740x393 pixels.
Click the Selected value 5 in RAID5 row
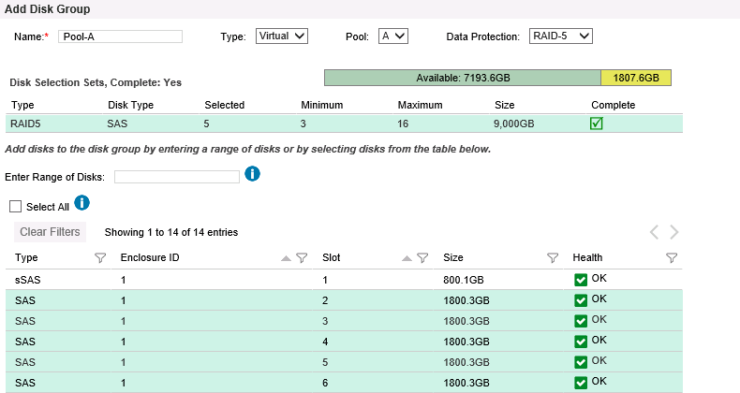coord(207,124)
